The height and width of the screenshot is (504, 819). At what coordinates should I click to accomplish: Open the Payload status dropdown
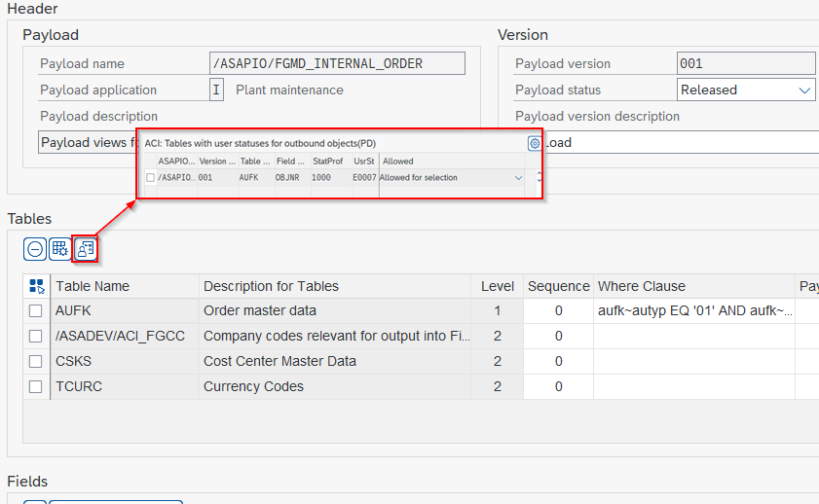pos(804,90)
